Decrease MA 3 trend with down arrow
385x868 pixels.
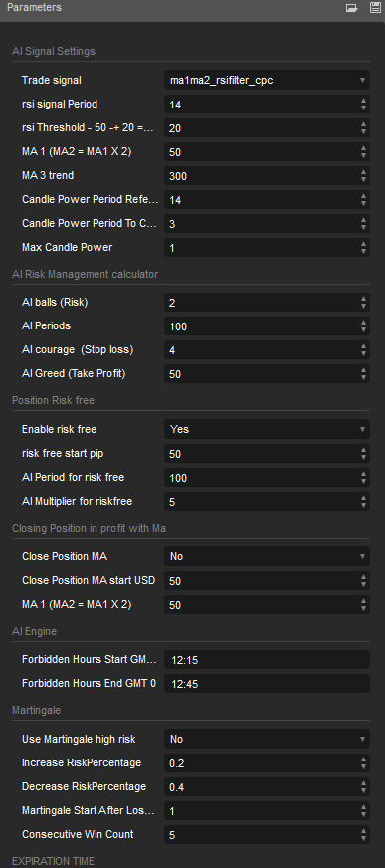[x=363, y=179]
